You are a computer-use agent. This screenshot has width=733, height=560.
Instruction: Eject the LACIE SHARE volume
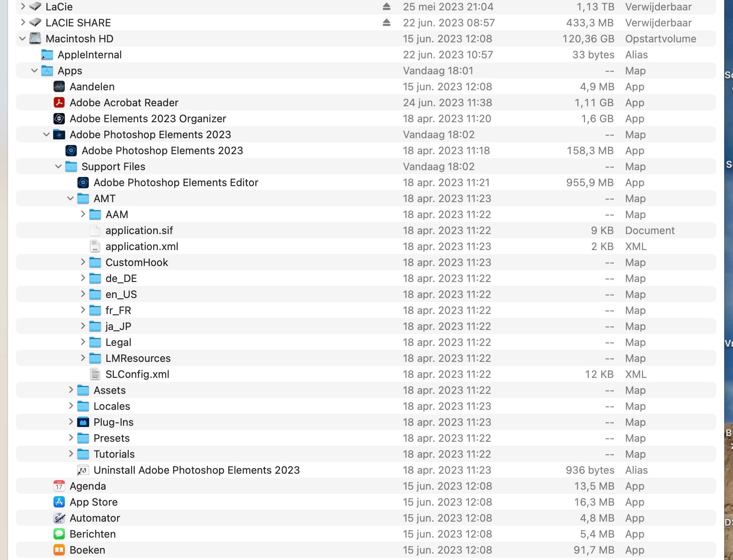coord(386,22)
